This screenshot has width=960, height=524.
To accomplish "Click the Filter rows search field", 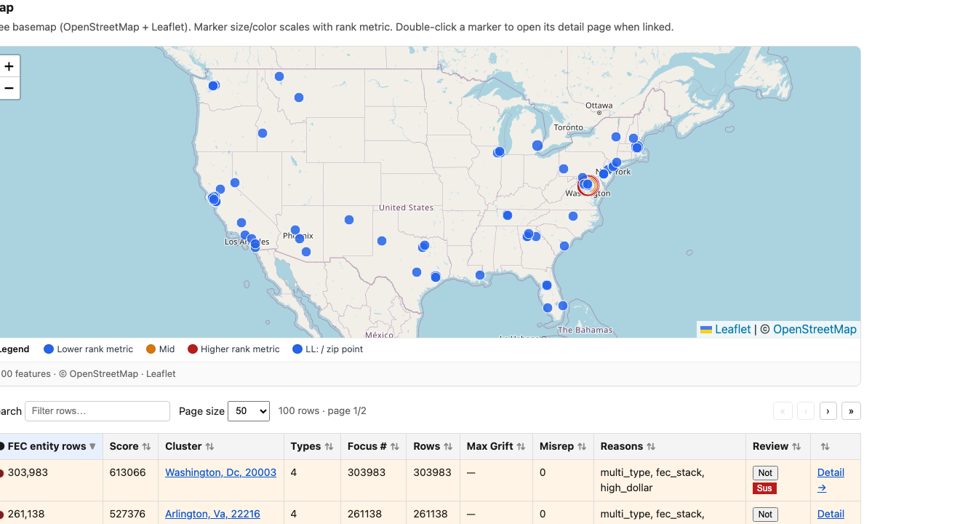I will point(97,411).
